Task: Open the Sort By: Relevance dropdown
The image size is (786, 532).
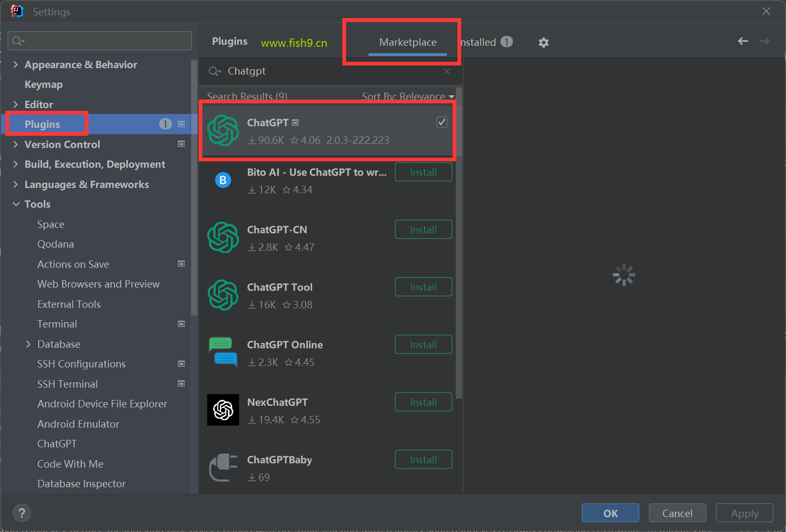Action: coord(408,96)
